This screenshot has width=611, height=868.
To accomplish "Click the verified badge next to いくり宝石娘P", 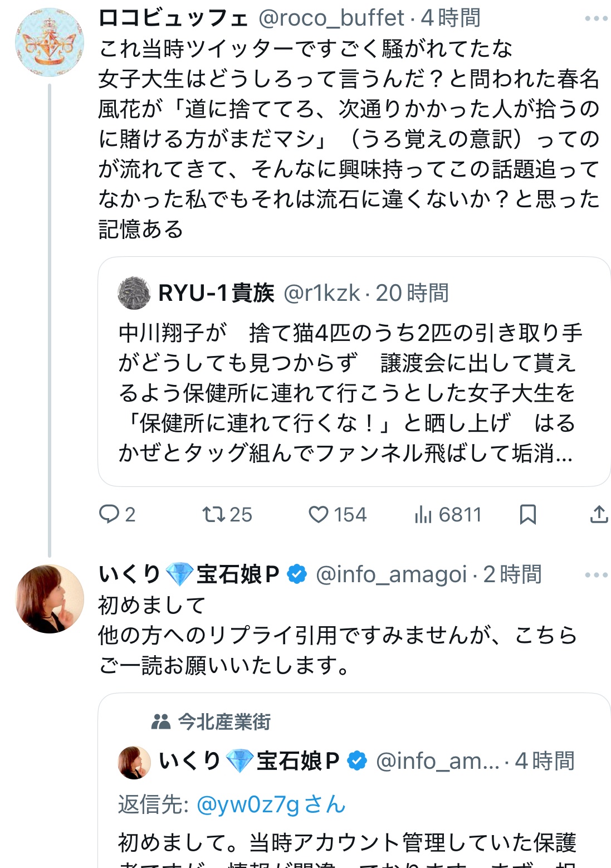I will (x=297, y=574).
